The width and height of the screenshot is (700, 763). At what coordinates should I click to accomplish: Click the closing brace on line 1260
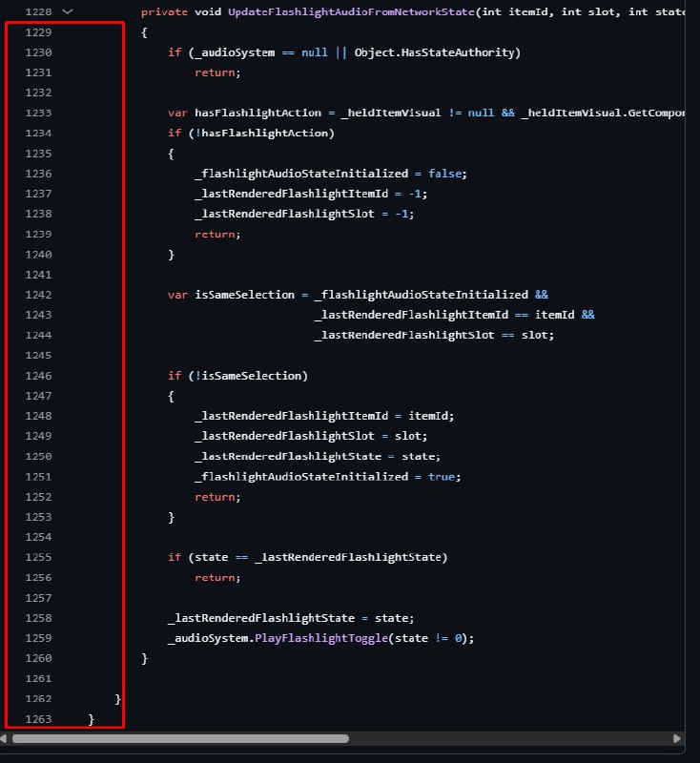click(144, 658)
